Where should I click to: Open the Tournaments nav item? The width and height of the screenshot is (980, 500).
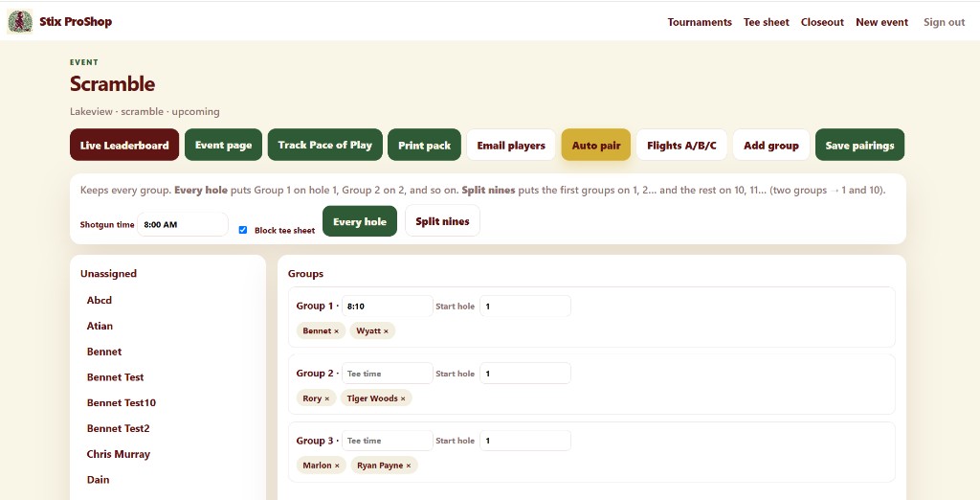pos(700,22)
